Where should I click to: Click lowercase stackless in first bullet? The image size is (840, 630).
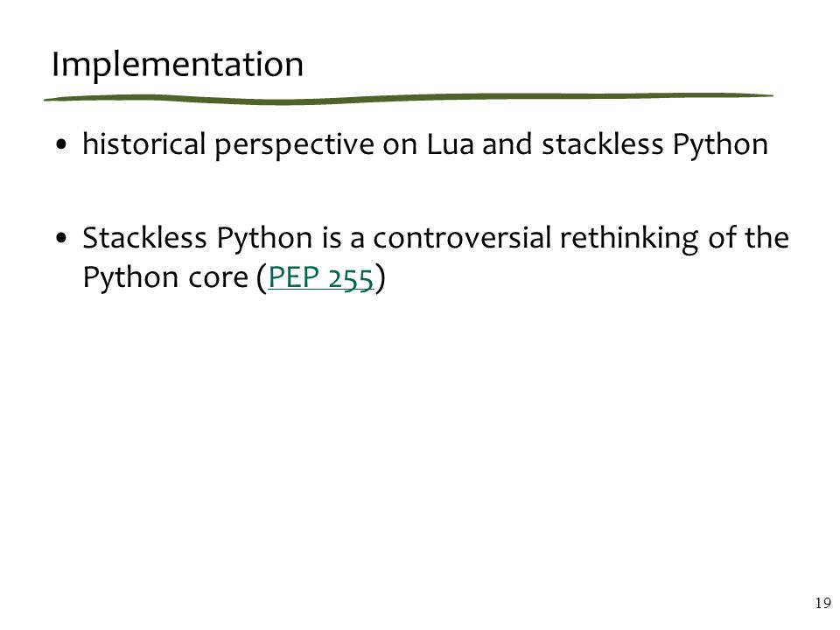click(x=602, y=144)
